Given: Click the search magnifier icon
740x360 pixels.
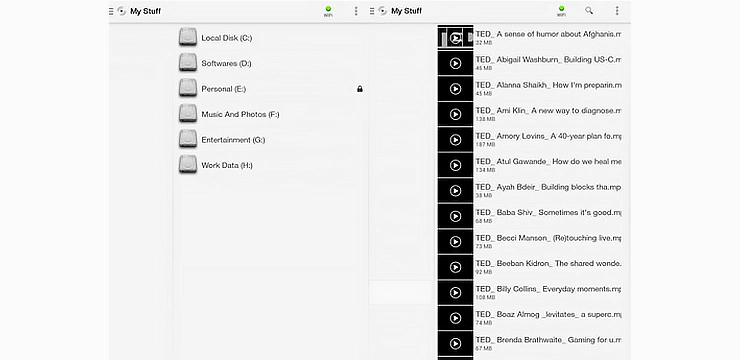Looking at the screenshot, I should (589, 10).
